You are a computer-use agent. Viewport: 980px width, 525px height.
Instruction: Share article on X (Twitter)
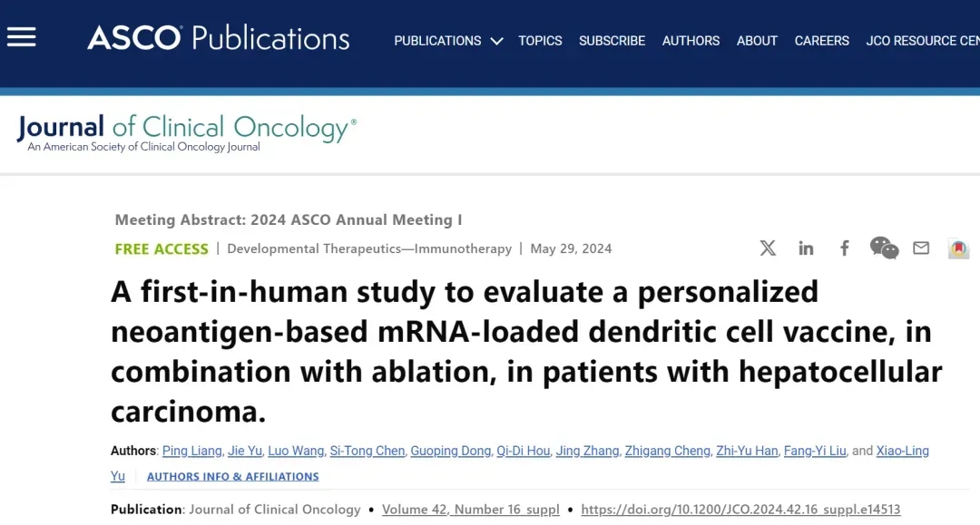[x=768, y=248]
